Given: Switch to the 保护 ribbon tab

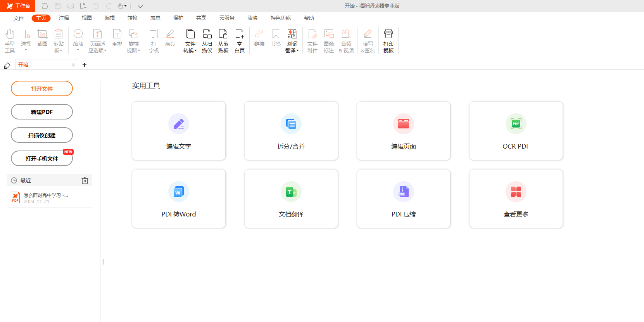Looking at the screenshot, I should click(178, 18).
